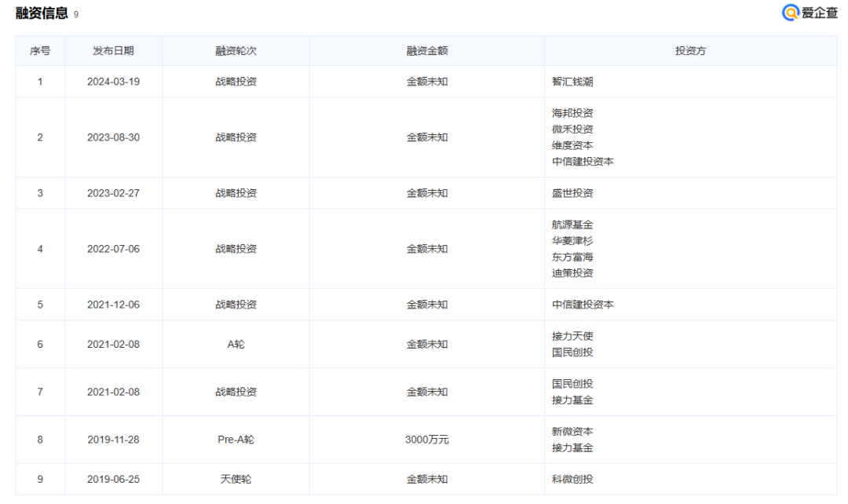
Task: Click row number 1 in 序号 column
Action: coord(40,82)
